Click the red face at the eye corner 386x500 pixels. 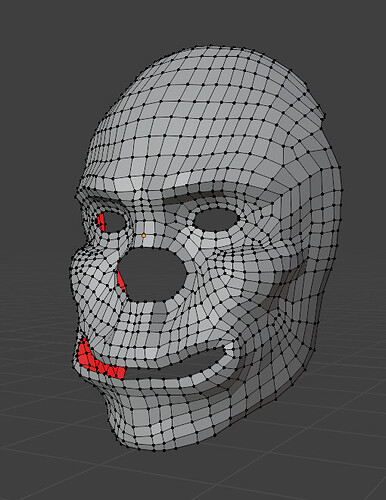101,222
